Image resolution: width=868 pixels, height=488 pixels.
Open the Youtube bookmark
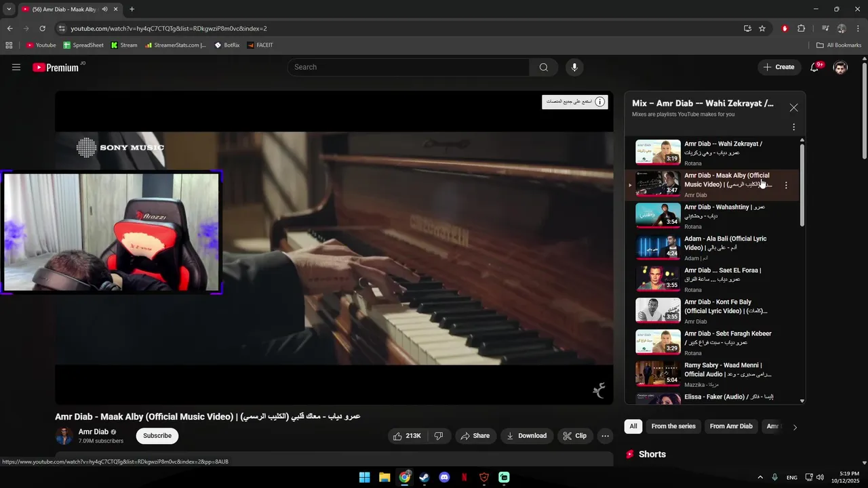pos(41,45)
